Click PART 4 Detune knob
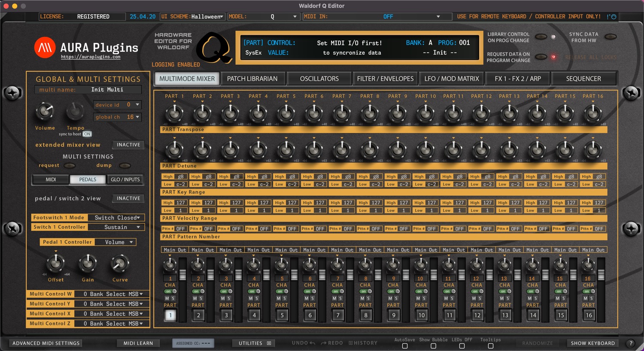644x351 pixels. (x=258, y=150)
